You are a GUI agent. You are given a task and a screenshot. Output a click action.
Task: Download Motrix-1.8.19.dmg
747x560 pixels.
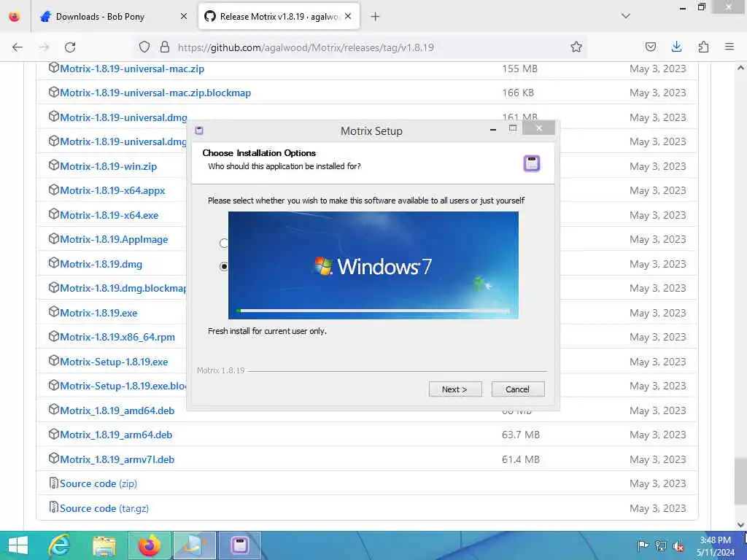pos(101,264)
